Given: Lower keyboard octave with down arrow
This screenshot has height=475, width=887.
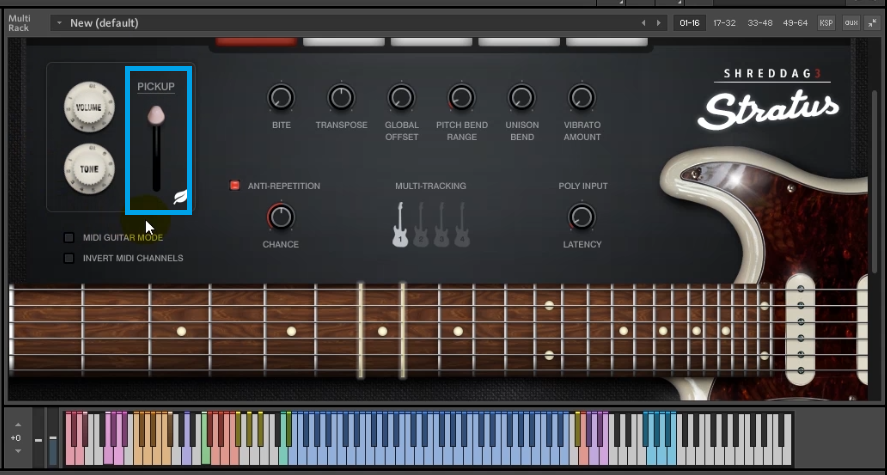Looking at the screenshot, I should pyautogui.click(x=18, y=451).
